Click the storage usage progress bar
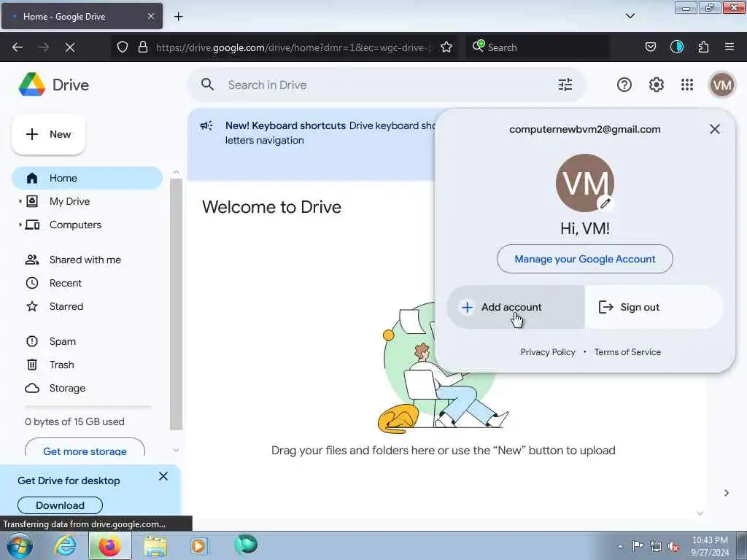This screenshot has width=747, height=560. tap(88, 407)
